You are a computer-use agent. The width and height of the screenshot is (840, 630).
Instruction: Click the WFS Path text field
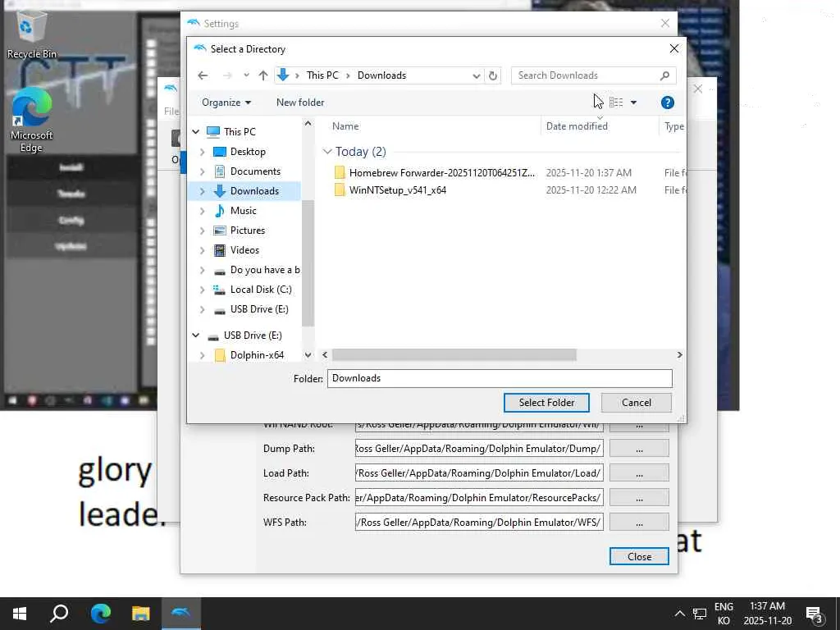(x=479, y=523)
